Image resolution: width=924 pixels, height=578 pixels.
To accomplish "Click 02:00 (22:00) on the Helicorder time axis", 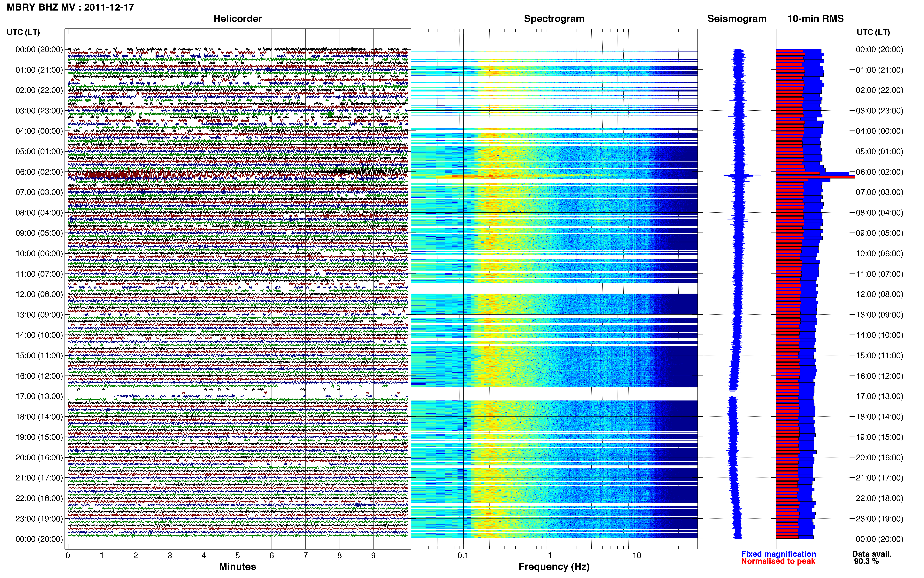I will pyautogui.click(x=39, y=90).
